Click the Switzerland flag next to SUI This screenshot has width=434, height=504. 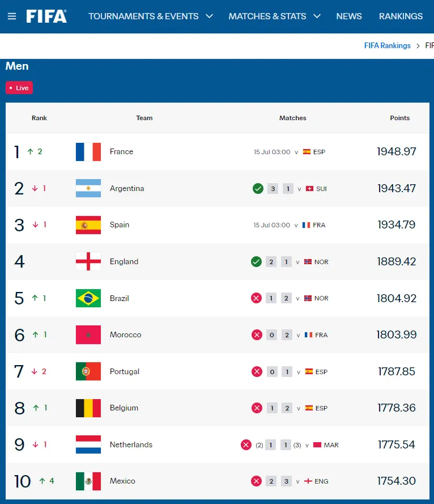[309, 189]
